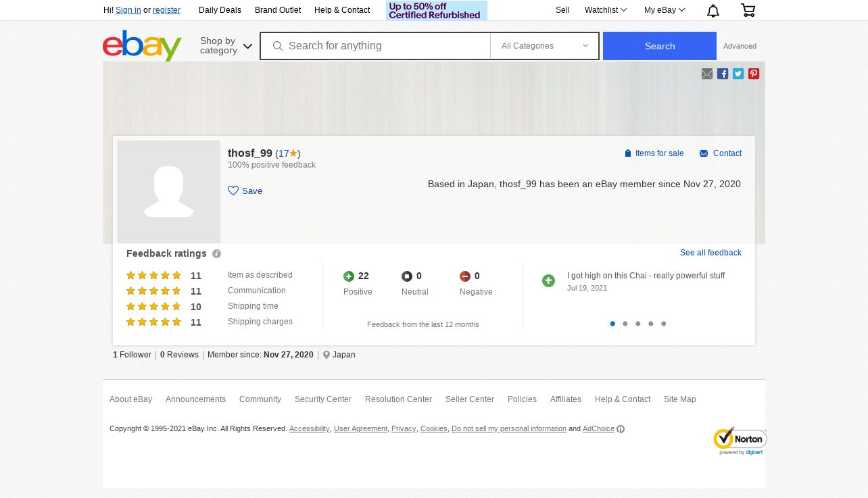Click the Feedback ratings info icon
The image size is (868, 498).
[x=216, y=254]
